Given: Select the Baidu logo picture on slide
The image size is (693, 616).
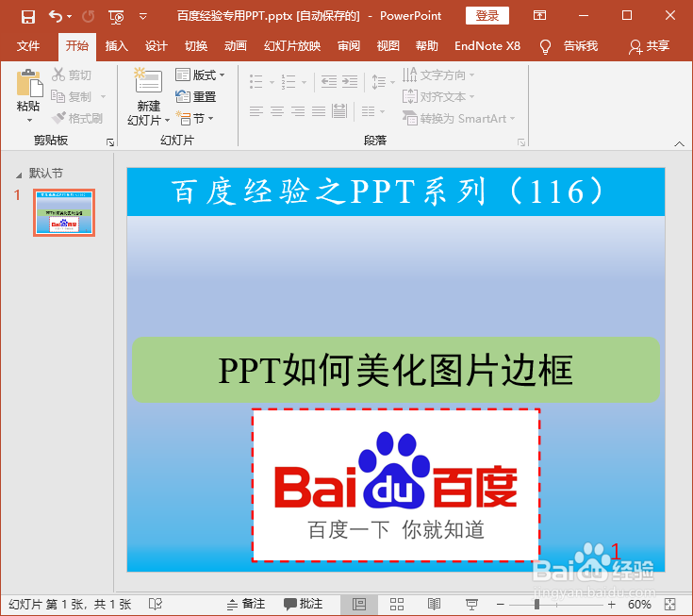Looking at the screenshot, I should tap(396, 485).
